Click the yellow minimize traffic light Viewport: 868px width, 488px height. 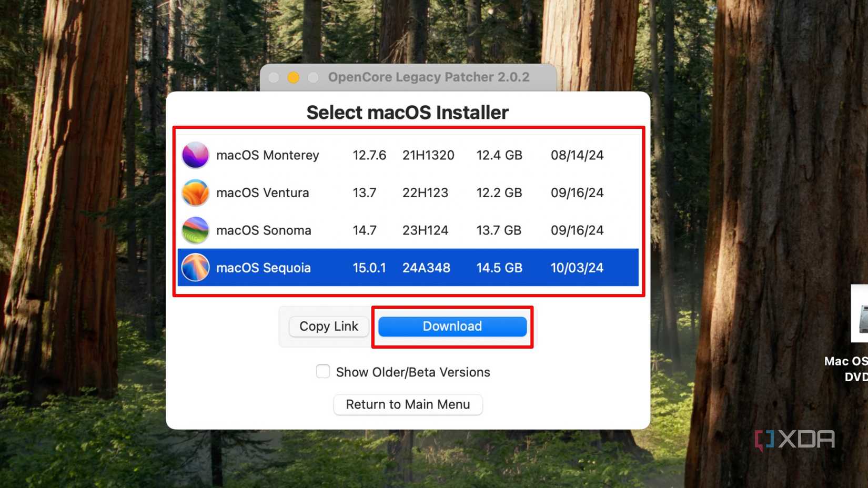[293, 77]
